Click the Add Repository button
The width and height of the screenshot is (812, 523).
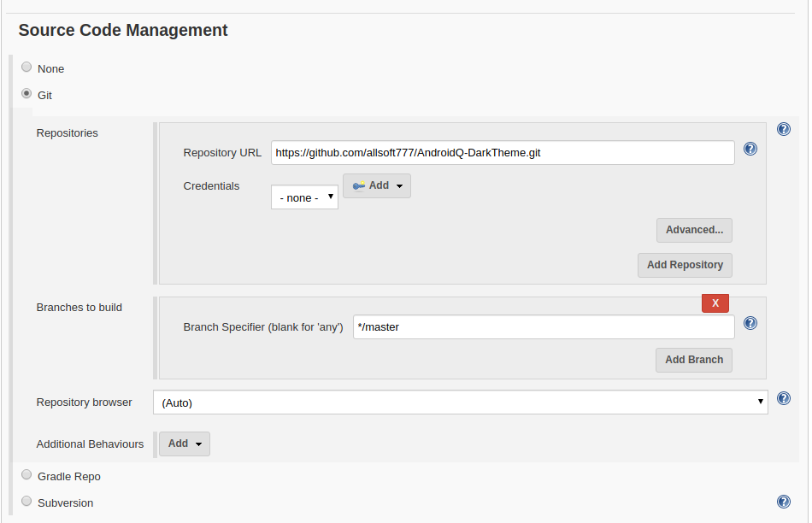pyautogui.click(x=685, y=265)
